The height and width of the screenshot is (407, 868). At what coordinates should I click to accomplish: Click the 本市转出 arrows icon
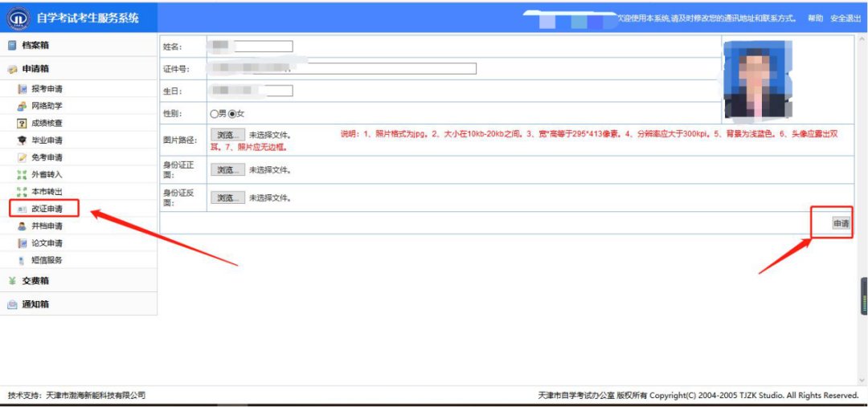click(x=23, y=192)
